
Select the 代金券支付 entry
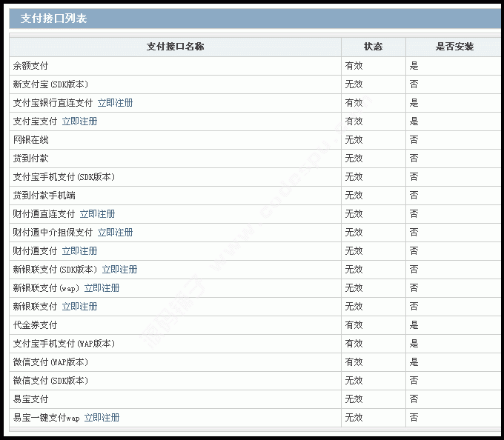(35, 325)
